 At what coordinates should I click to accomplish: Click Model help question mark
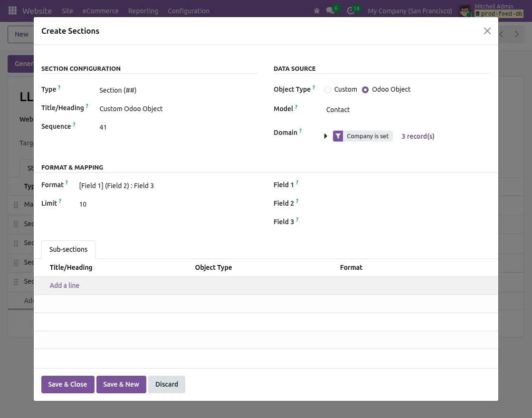pos(296,107)
